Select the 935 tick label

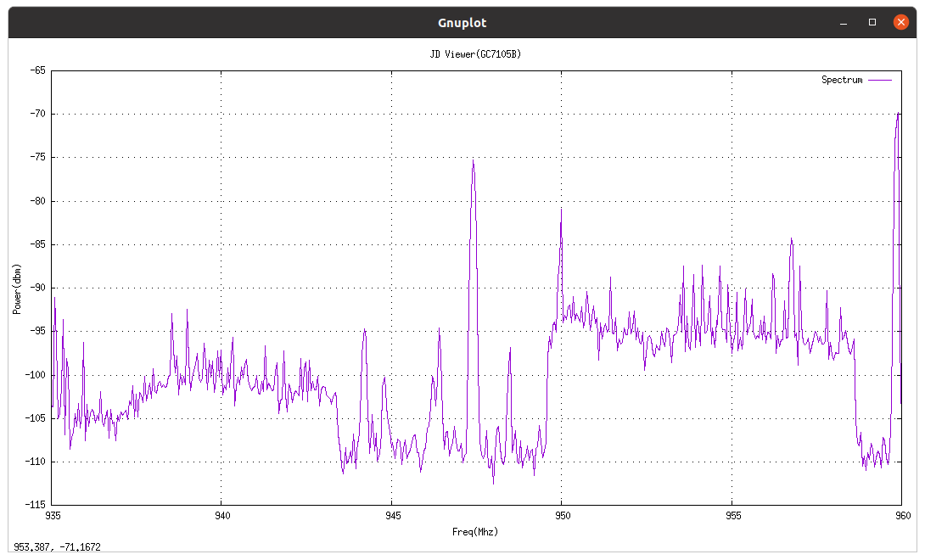[x=52, y=515]
